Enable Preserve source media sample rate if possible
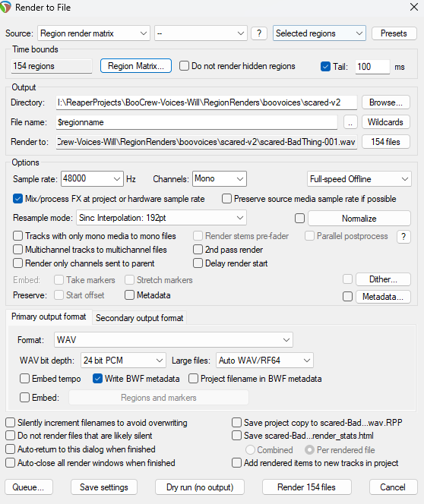 pos(226,199)
